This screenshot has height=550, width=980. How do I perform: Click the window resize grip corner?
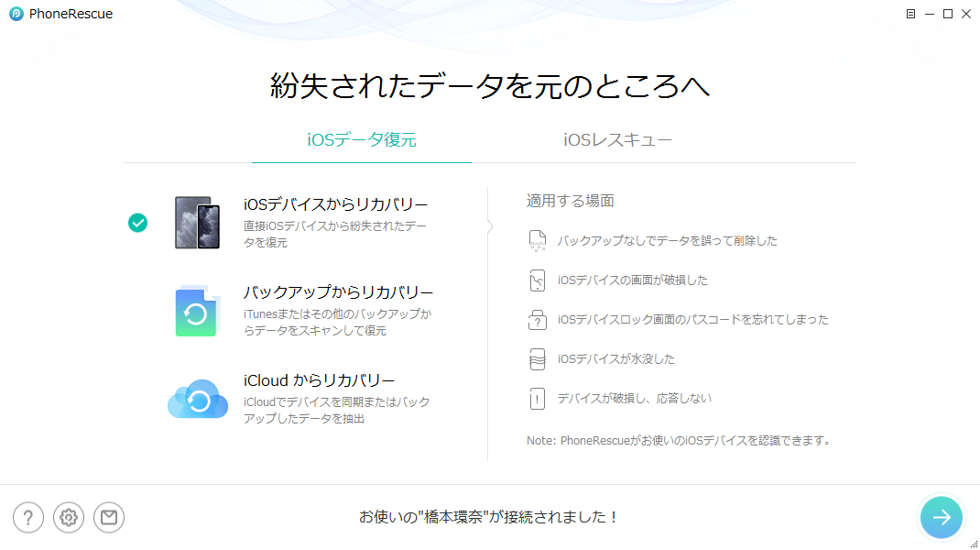coord(975,544)
